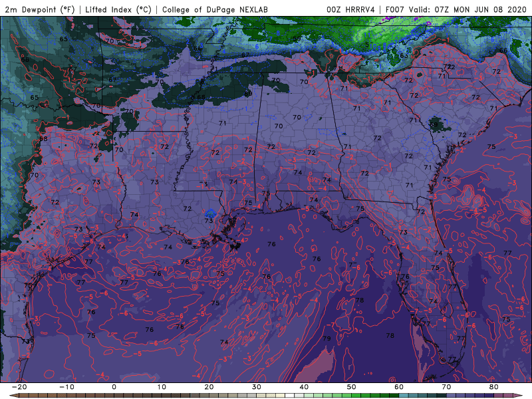The height and width of the screenshot is (399, 532).
Task: Click the "2m Dewpoint (°F)" title text
Action: pos(40,9)
